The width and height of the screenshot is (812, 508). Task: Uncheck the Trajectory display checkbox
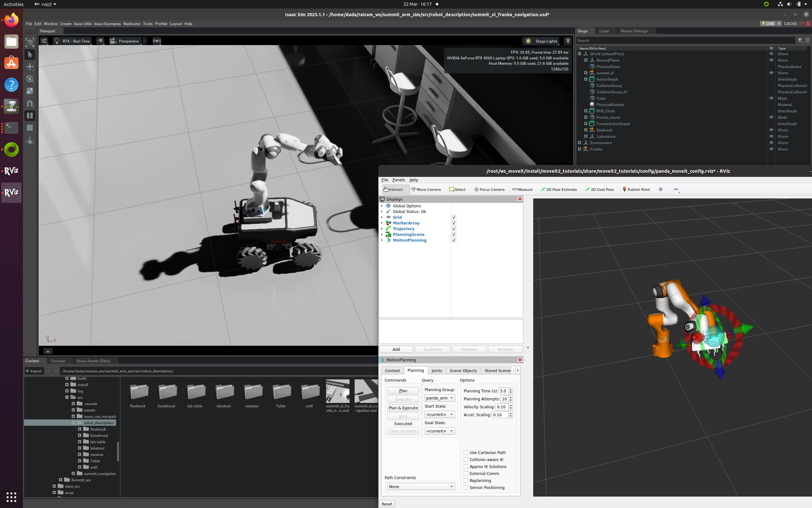click(454, 229)
